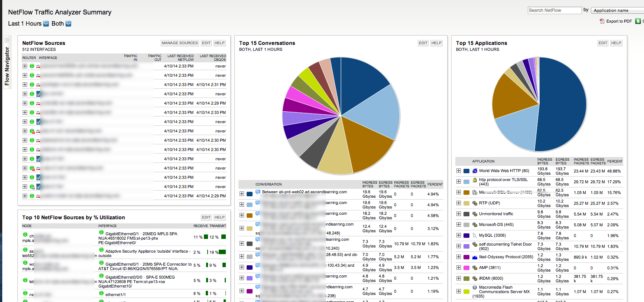Image resolution: width=644 pixels, height=302 pixels.
Task: Click the PERCENT column header in Applications table
Action: tap(615, 161)
